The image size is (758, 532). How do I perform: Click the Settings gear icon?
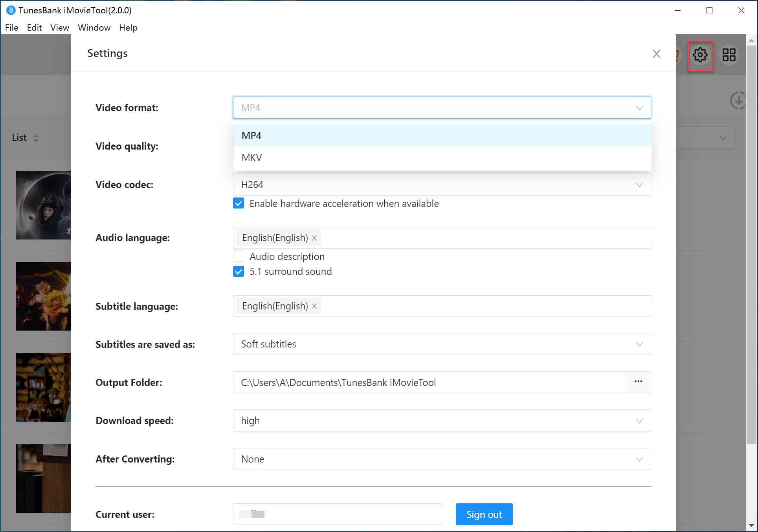click(701, 55)
